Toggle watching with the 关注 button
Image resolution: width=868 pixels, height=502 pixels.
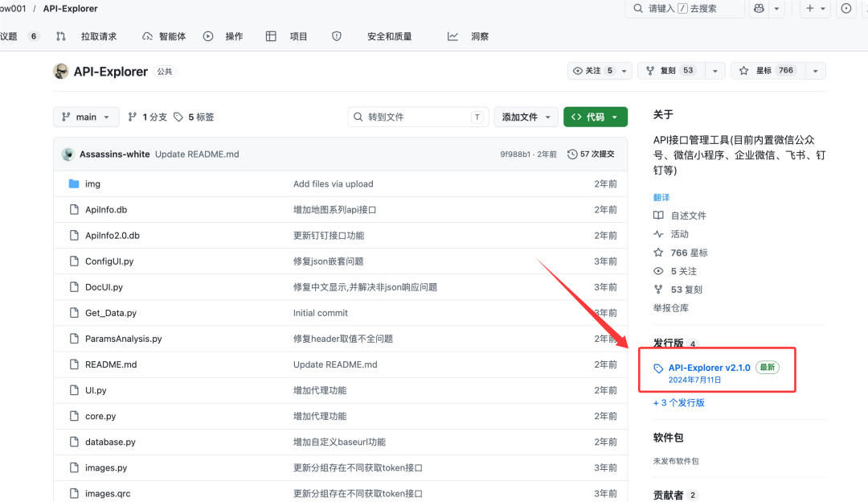[592, 71]
